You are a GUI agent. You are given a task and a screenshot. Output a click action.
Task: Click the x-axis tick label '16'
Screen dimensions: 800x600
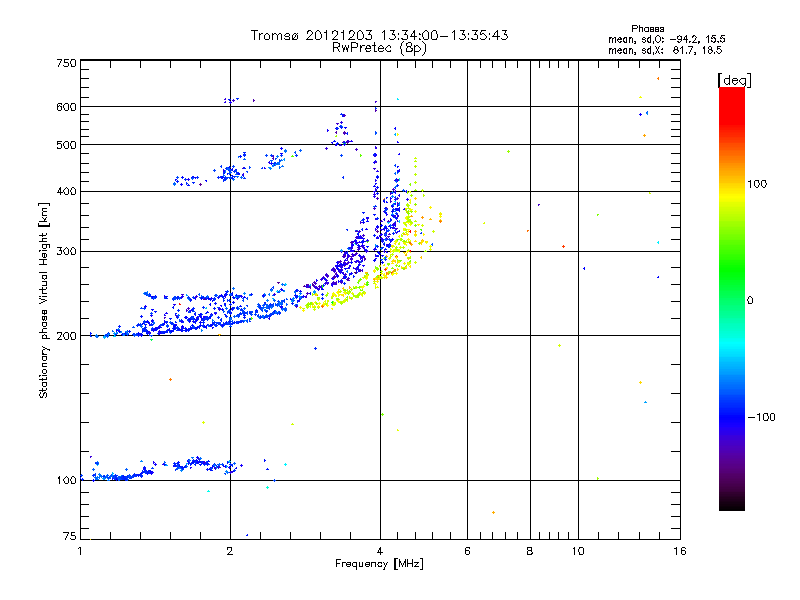click(680, 551)
